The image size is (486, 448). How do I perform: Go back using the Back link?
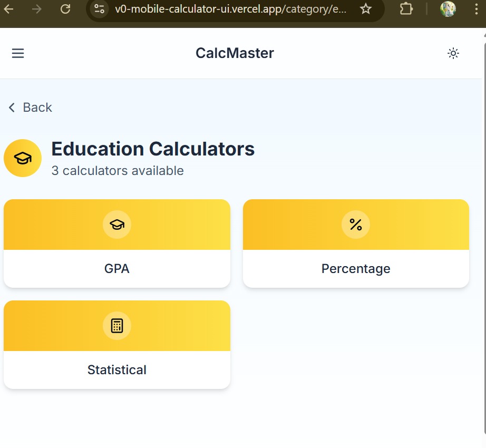[x=37, y=108]
